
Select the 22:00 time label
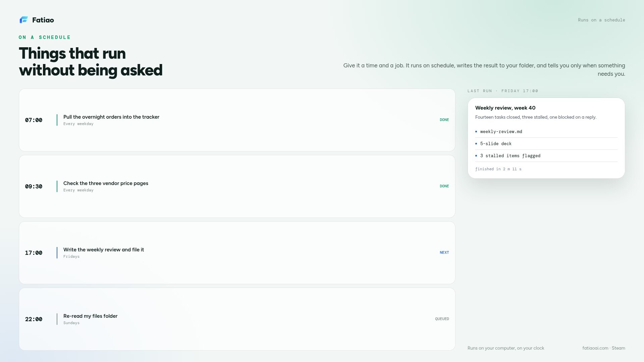click(x=34, y=319)
